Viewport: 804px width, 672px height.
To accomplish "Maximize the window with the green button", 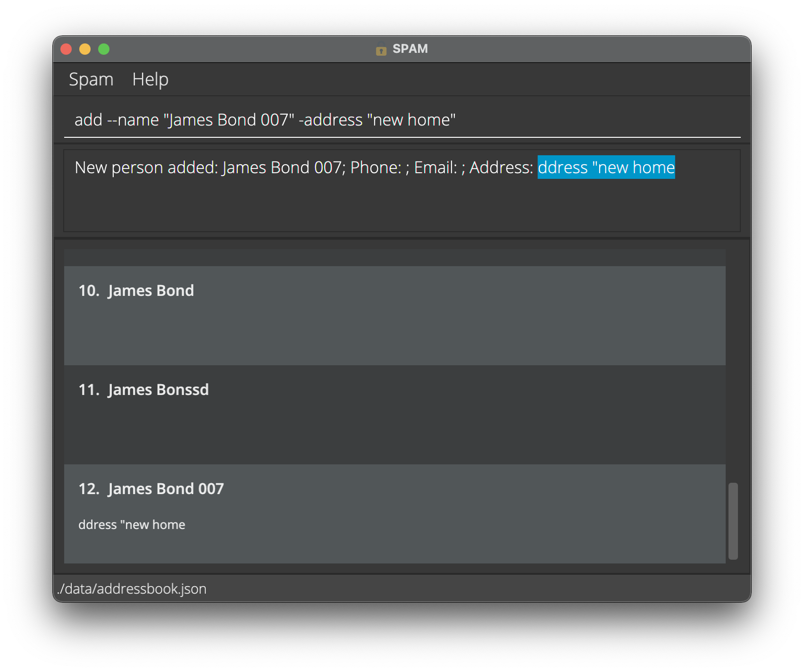I will click(x=104, y=49).
